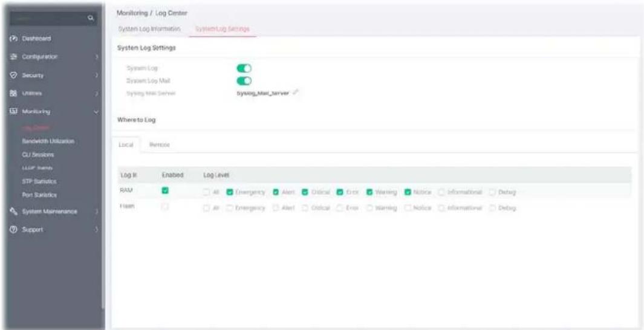The height and width of the screenshot is (330, 644).
Task: Check Informational level for RAM
Action: [x=441, y=192]
